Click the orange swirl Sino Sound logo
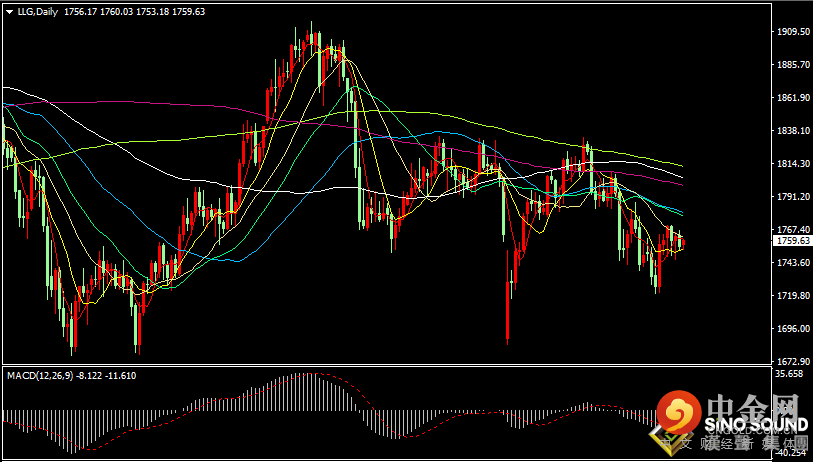The image size is (813, 462). [679, 413]
